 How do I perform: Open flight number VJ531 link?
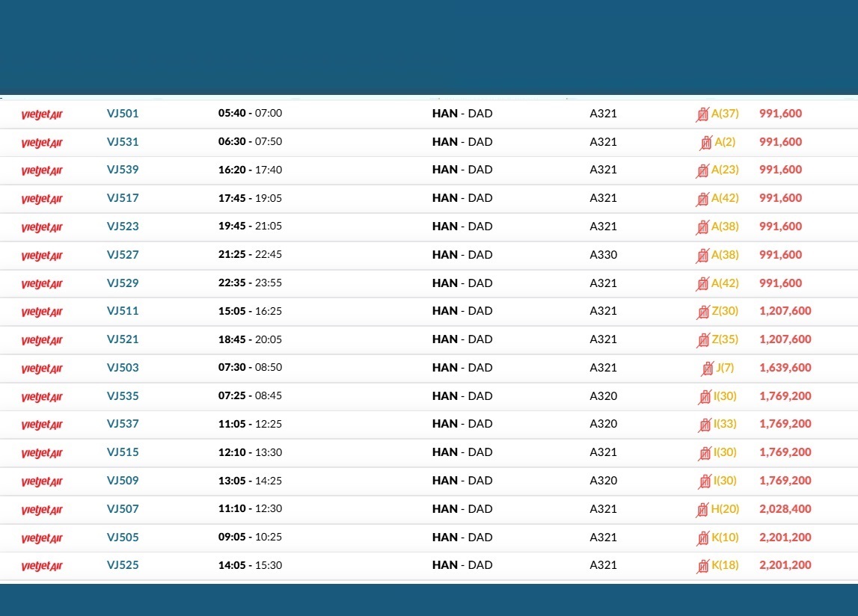[x=123, y=142]
